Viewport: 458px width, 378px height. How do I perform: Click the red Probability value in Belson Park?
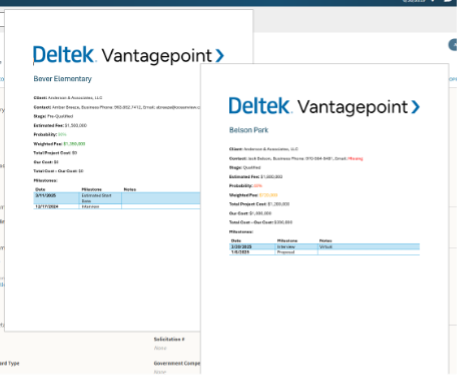[258, 186]
